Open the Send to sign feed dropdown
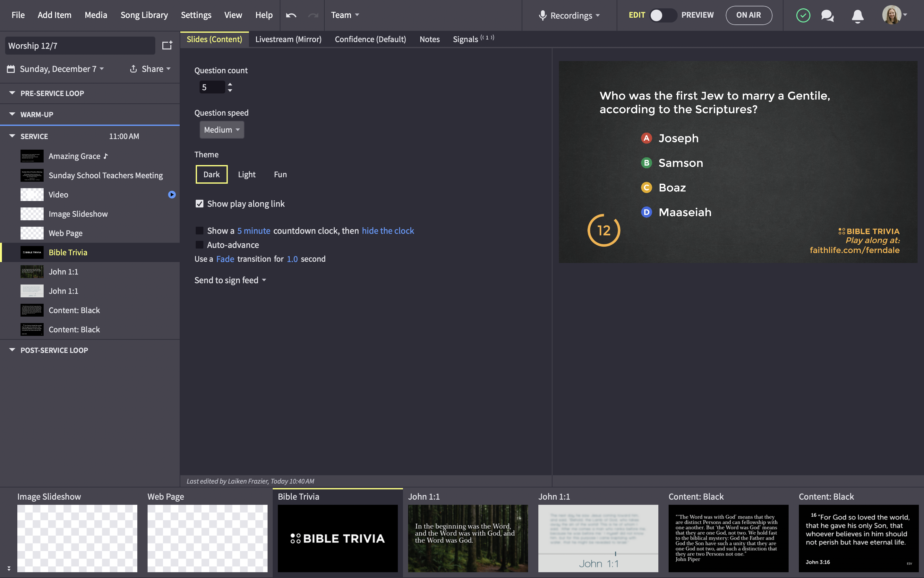 click(x=230, y=280)
